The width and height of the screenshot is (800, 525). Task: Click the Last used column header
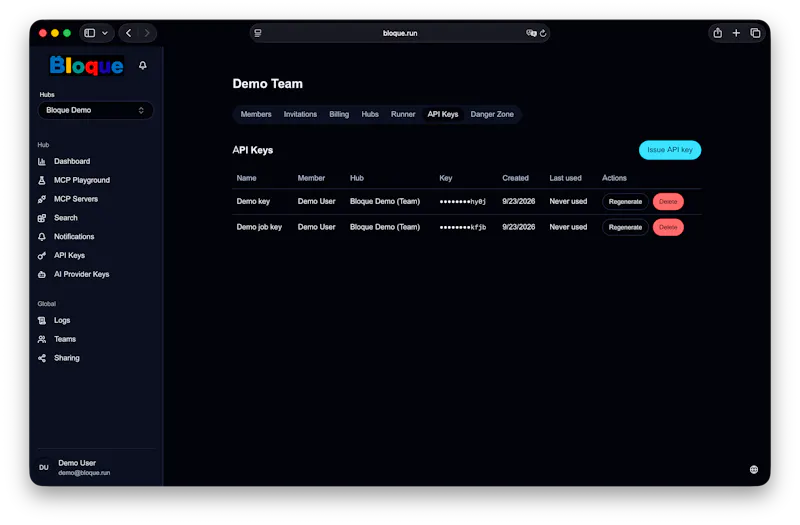tap(565, 178)
